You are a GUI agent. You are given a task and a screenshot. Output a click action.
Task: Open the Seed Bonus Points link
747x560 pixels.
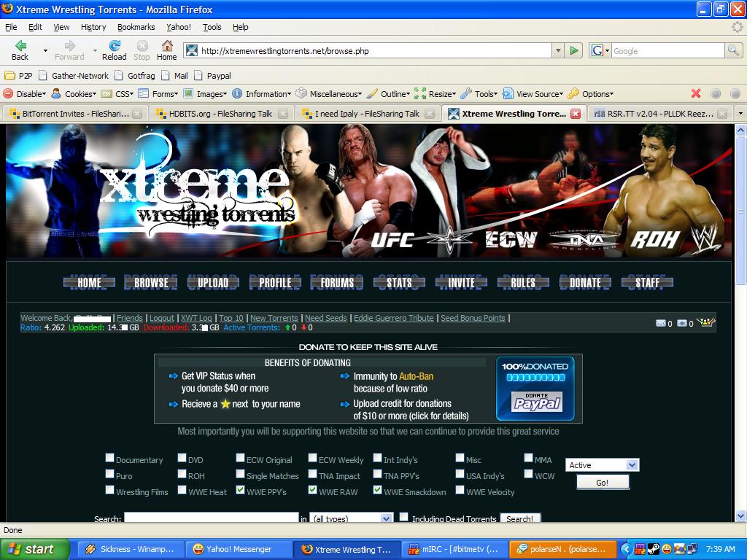[473, 318]
